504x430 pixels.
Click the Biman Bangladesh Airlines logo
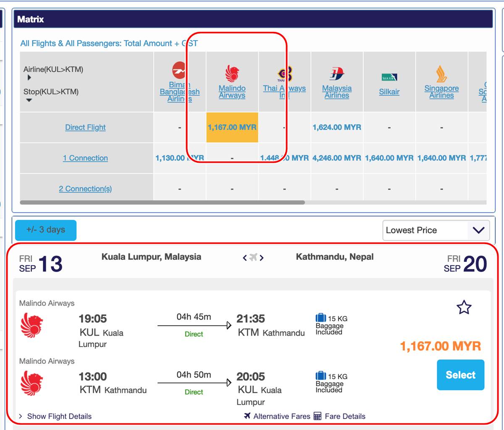click(x=179, y=70)
